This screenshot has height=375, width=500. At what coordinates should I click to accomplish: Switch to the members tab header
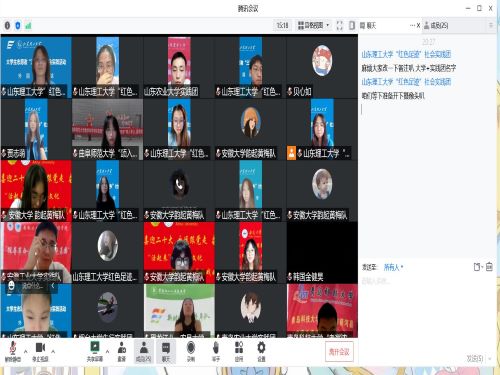436,25
